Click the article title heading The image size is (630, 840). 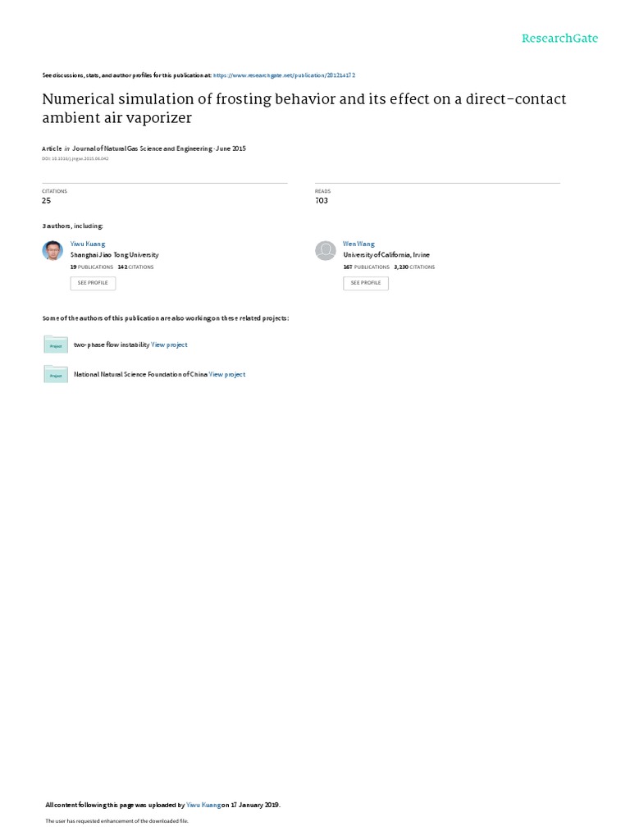coord(304,108)
